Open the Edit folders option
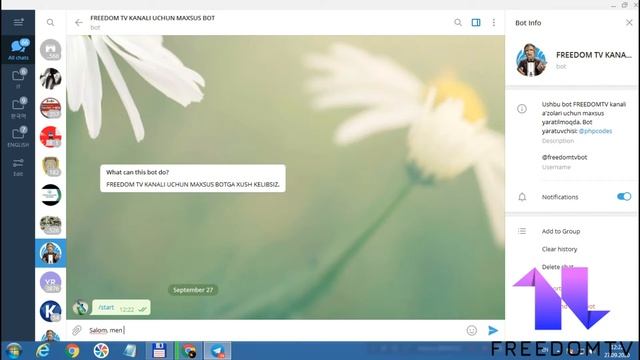 (18, 167)
